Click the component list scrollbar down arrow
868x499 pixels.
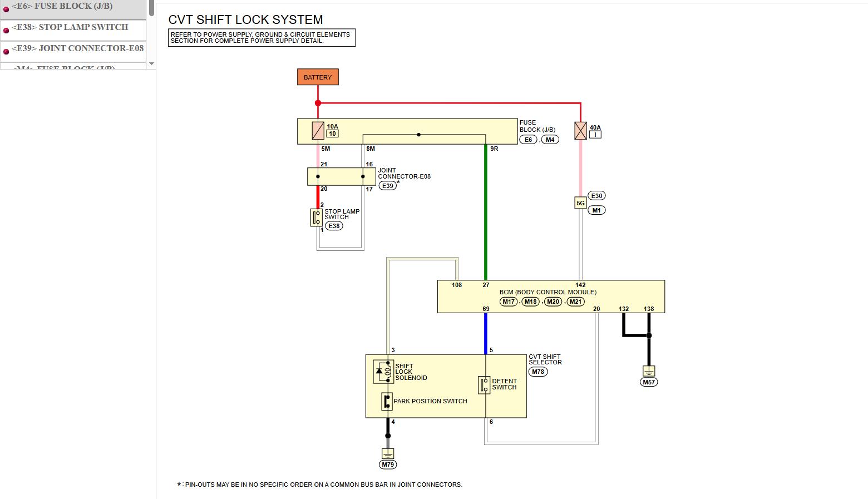coord(151,64)
